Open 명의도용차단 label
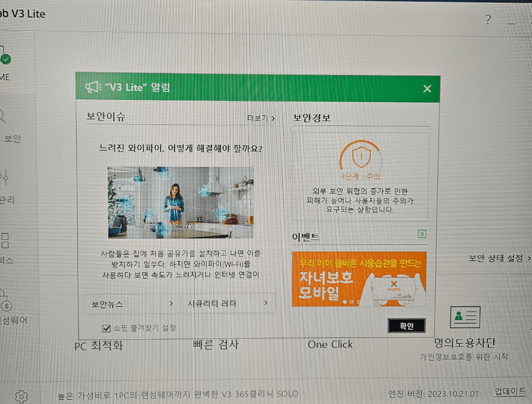 tap(464, 343)
